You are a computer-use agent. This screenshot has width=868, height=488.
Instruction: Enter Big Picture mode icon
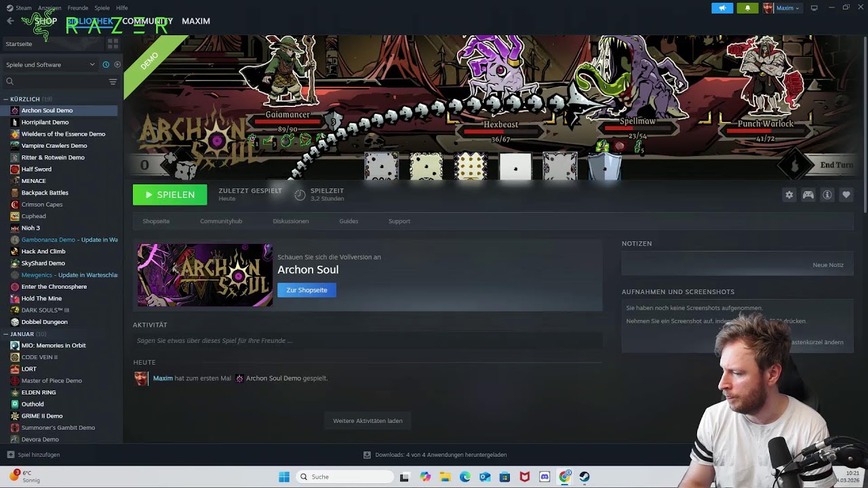[814, 8]
